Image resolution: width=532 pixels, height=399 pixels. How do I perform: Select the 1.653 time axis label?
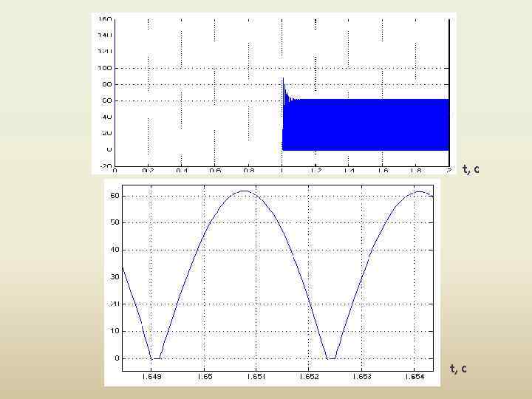(362, 377)
